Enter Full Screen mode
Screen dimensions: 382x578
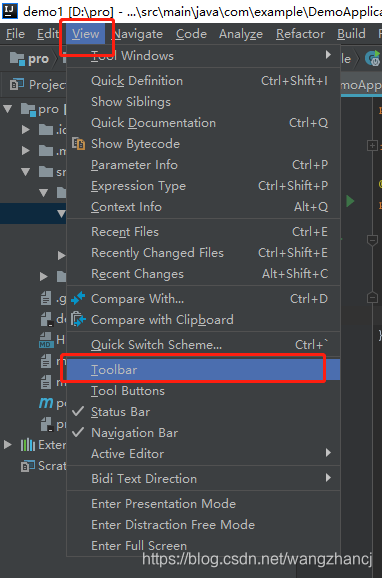pos(203,546)
